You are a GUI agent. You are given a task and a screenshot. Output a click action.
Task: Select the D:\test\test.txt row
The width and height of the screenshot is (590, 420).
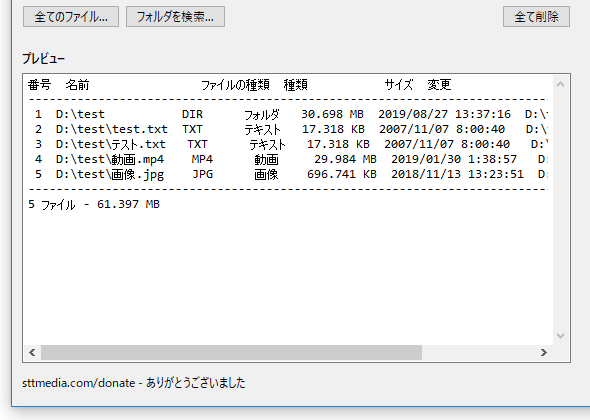point(288,129)
